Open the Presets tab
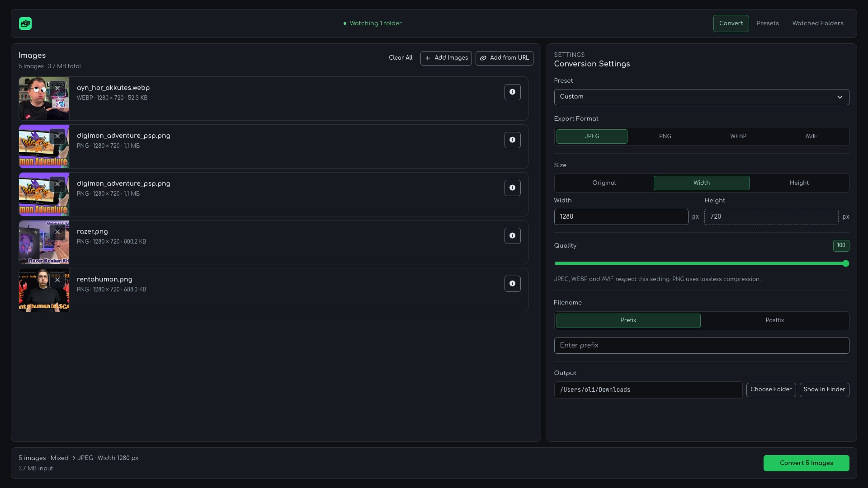The image size is (868, 488). click(768, 23)
